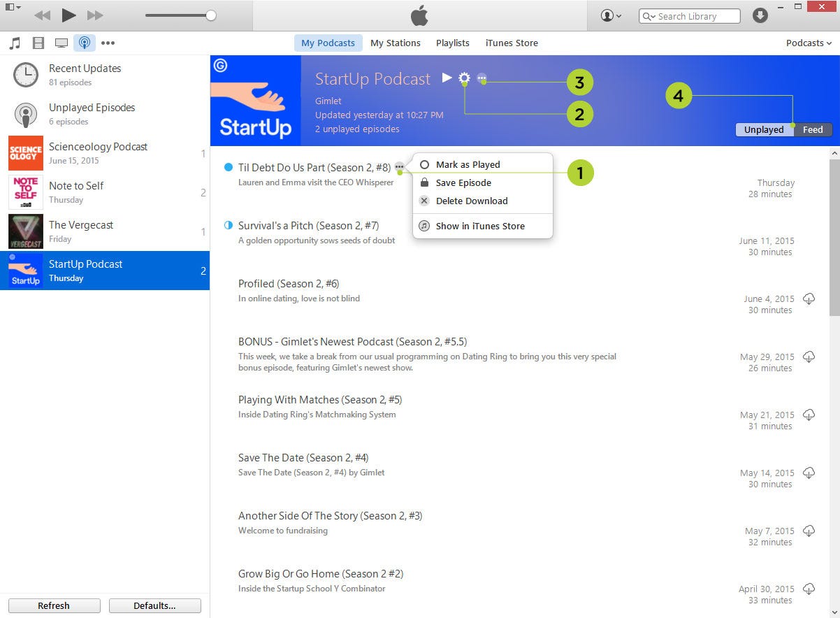The image size is (840, 618).
Task: Select the Unplayed view toggle
Action: (x=764, y=129)
